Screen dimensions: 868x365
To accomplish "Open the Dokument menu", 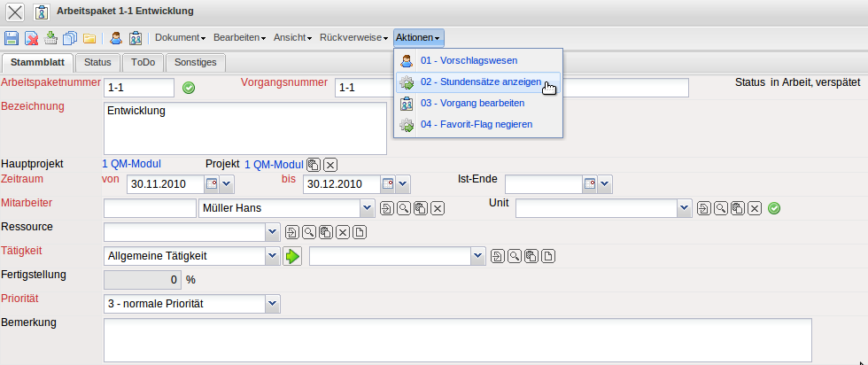I will click(181, 38).
